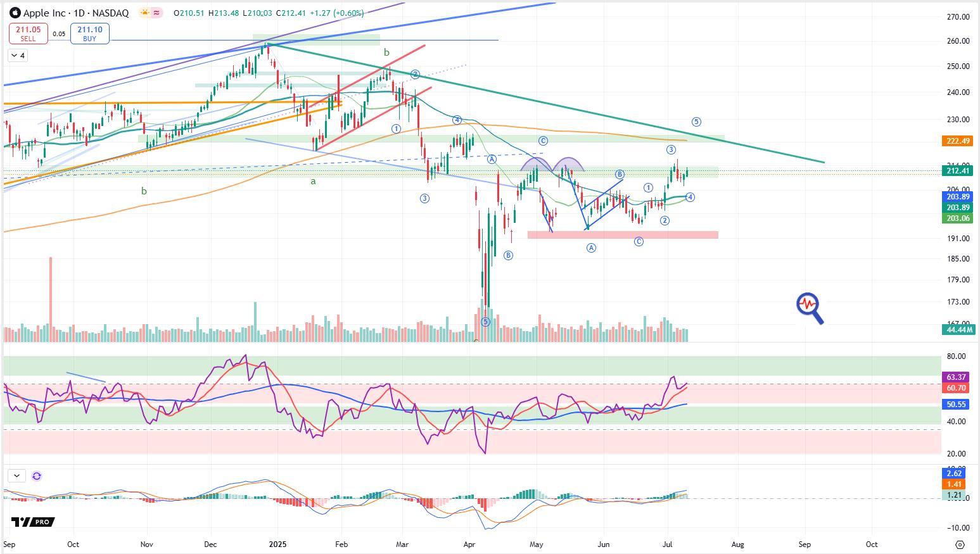Click the 2025 label on time axis

tap(279, 544)
